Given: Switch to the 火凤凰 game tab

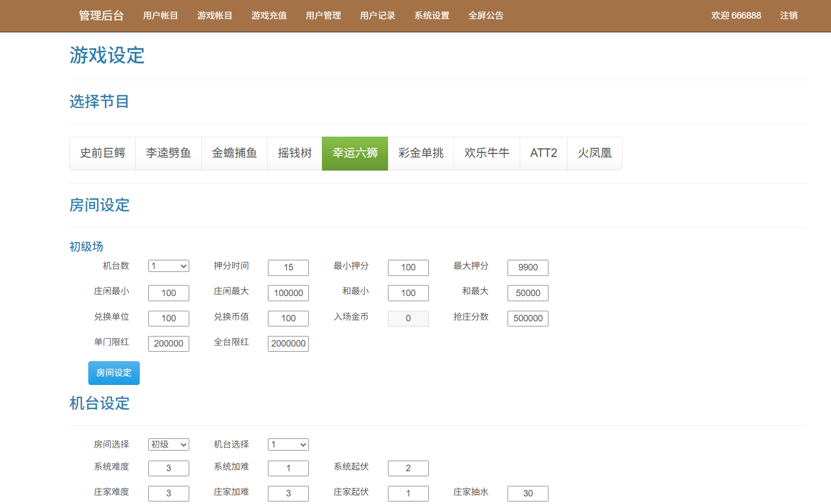Looking at the screenshot, I should [x=594, y=153].
